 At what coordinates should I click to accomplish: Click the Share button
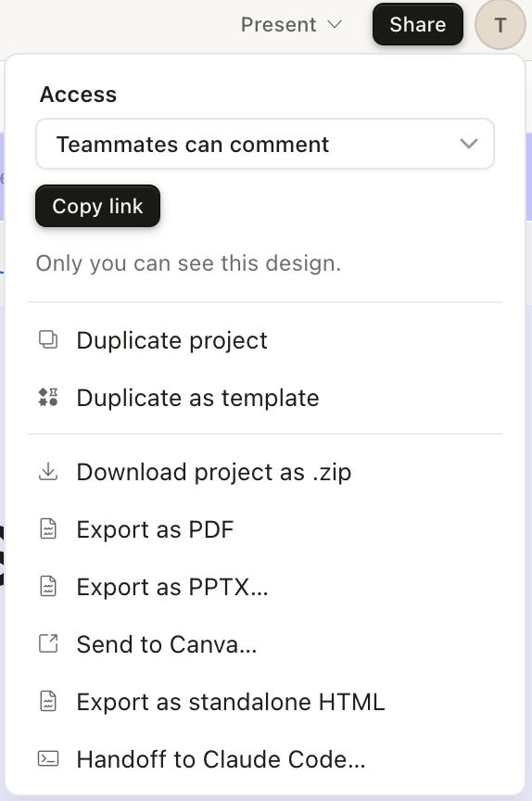pyautogui.click(x=418, y=24)
